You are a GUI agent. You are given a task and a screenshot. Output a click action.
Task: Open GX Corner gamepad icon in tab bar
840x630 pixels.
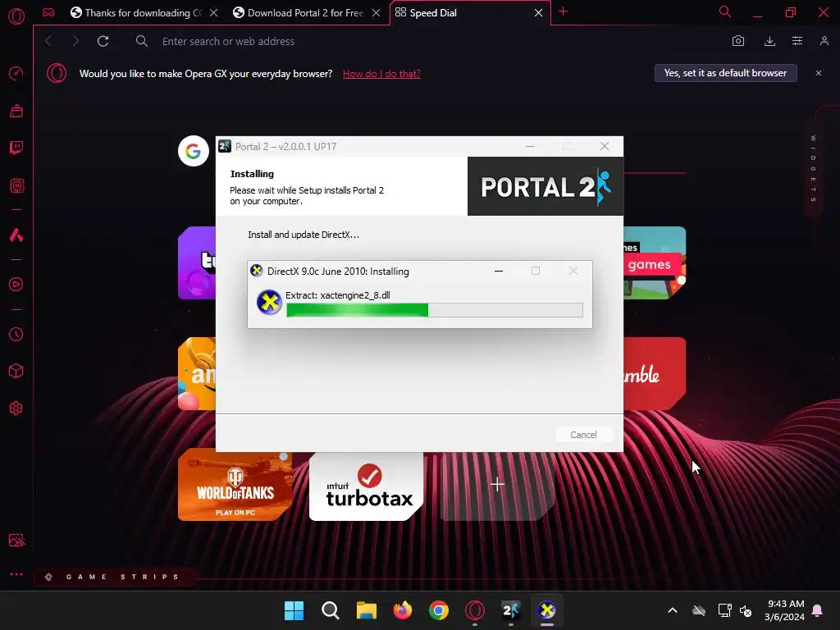[x=48, y=12]
